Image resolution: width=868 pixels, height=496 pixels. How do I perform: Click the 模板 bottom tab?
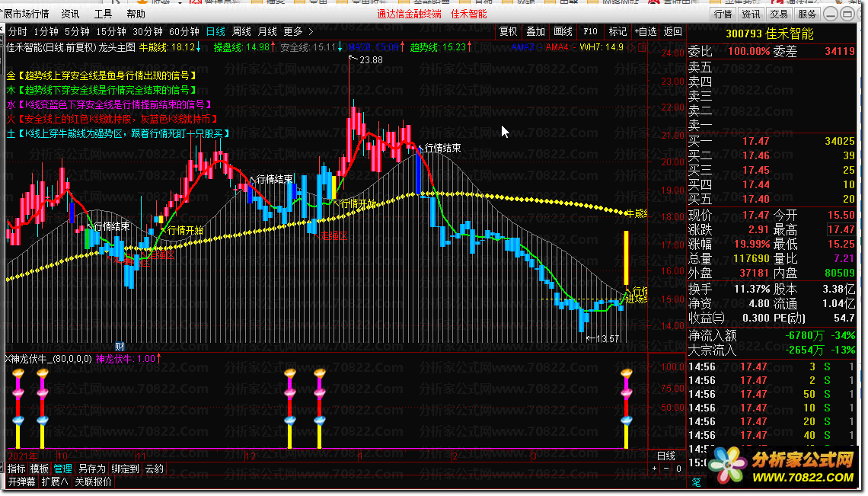40,469
